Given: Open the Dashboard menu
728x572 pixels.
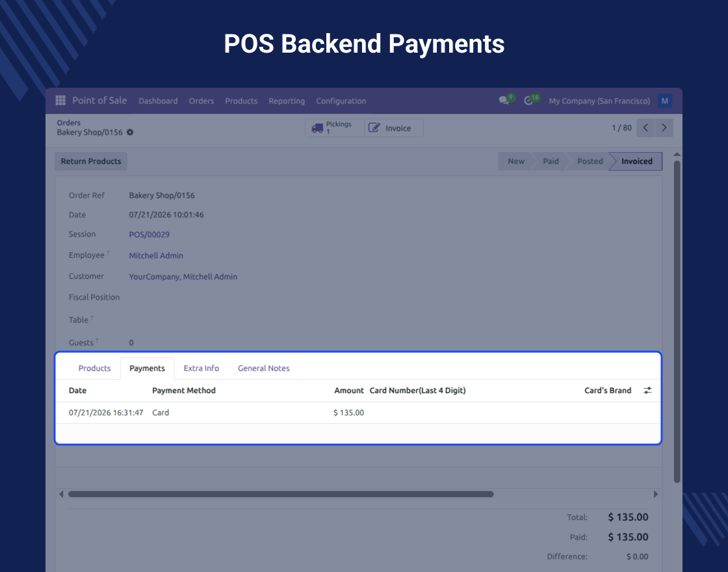Looking at the screenshot, I should click(x=158, y=101).
